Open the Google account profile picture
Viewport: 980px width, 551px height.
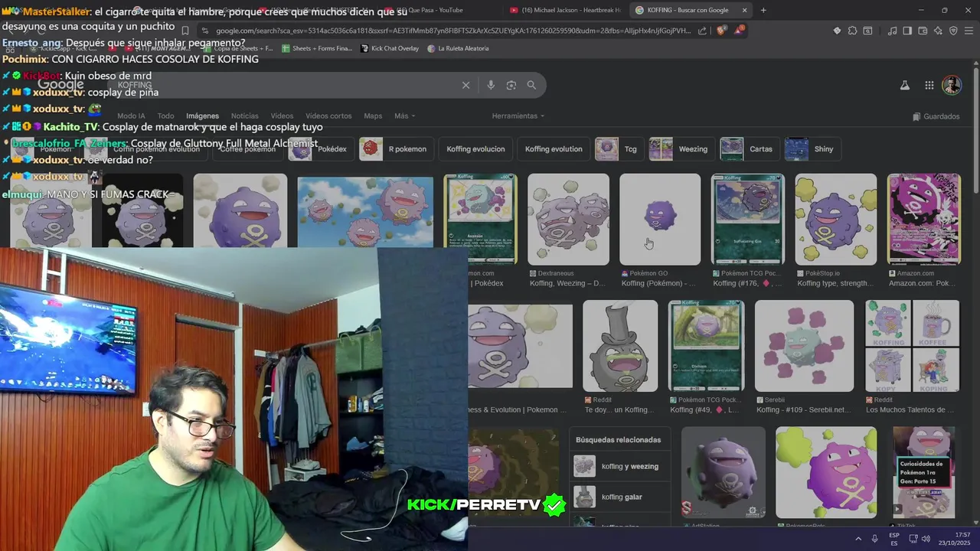click(x=952, y=85)
